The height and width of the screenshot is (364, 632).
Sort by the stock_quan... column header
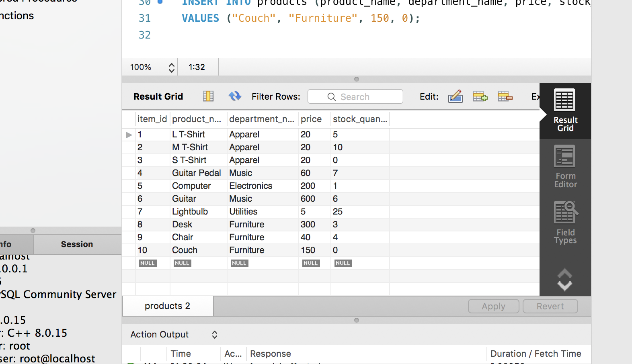(360, 119)
